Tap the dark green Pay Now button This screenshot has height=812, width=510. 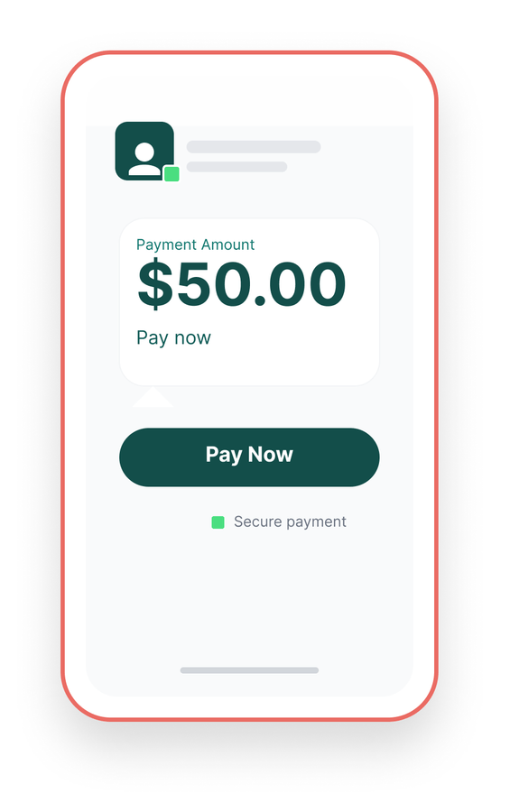pos(249,457)
